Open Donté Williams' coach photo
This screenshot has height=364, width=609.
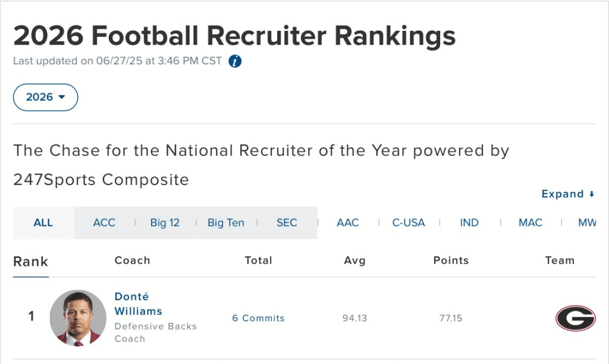78,318
